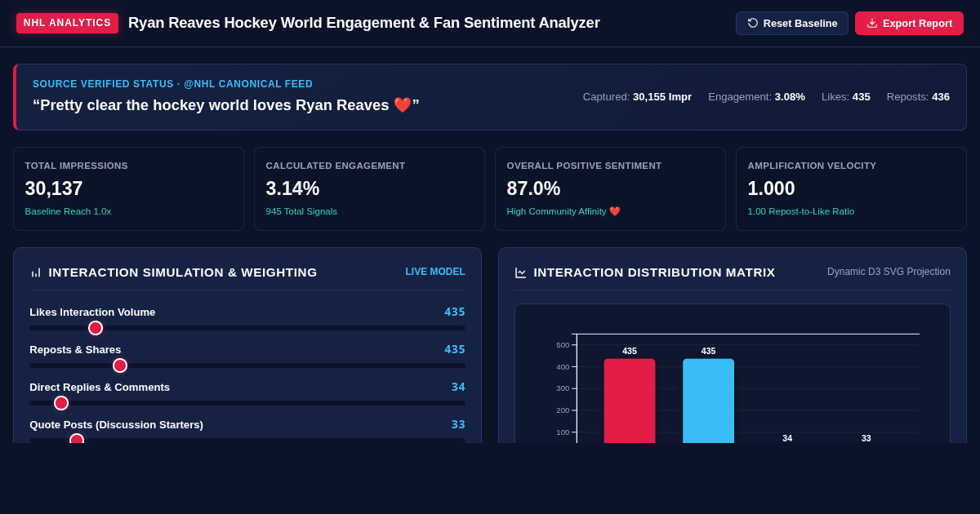Click the line chart icon beside Distribution Matrix
980x514 pixels.
pos(521,273)
